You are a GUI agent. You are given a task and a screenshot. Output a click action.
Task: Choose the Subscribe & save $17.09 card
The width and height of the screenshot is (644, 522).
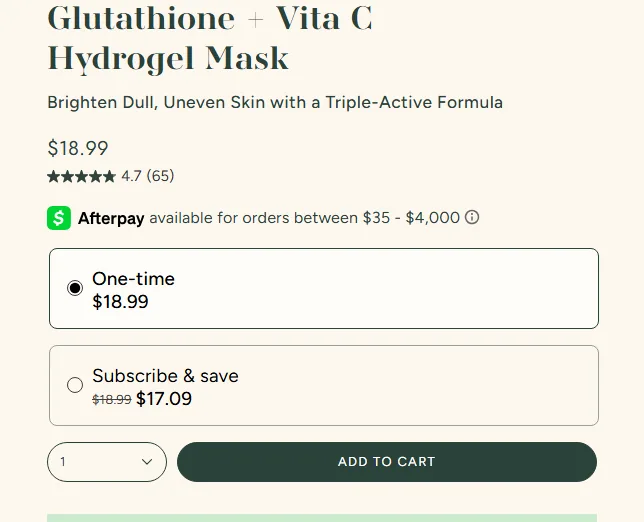(324, 385)
